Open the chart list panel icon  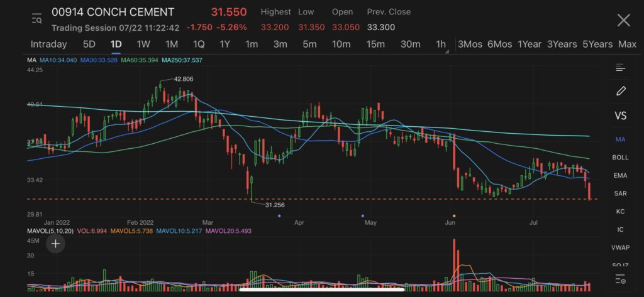point(620,68)
